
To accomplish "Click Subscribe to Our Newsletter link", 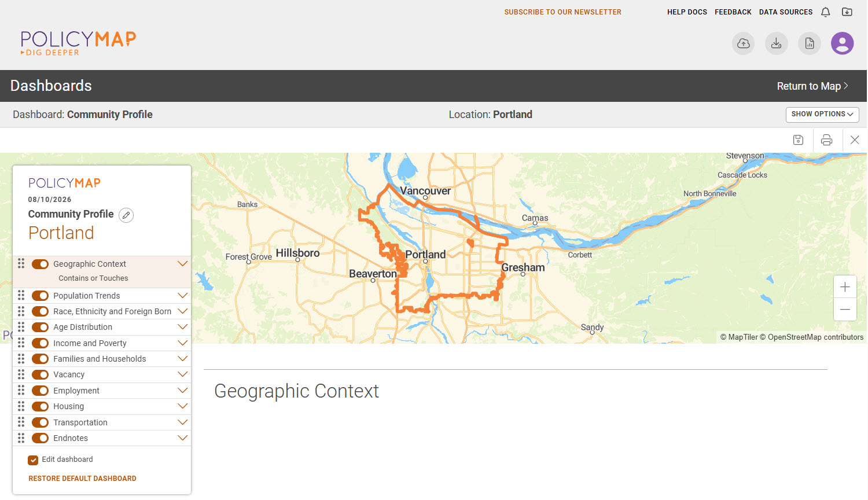I will pyautogui.click(x=562, y=12).
